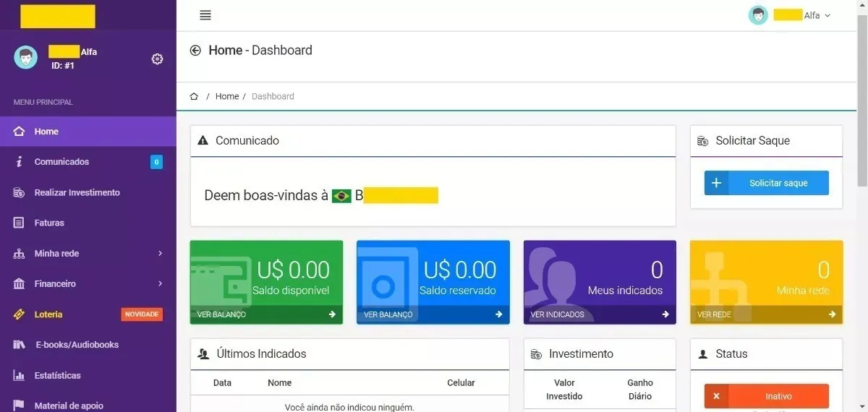Click the Minha rede network icon
Image resolution: width=868 pixels, height=412 pixels.
pyautogui.click(x=20, y=254)
